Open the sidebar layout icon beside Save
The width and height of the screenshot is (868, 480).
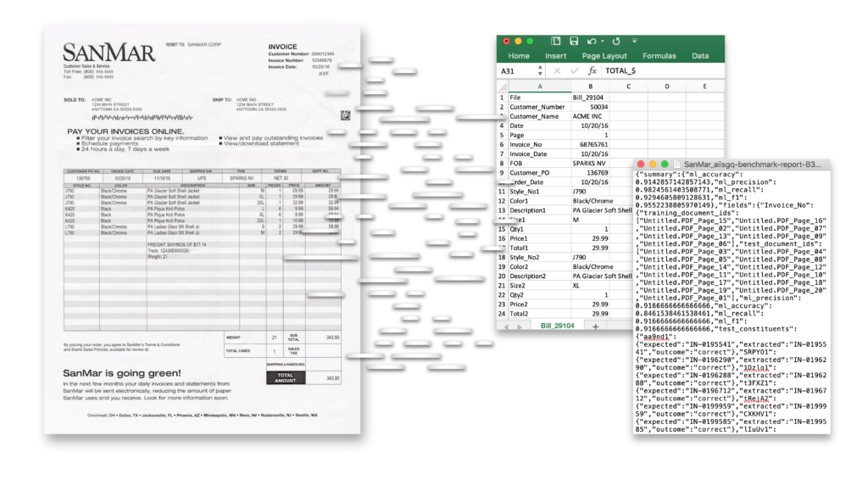tap(555, 41)
